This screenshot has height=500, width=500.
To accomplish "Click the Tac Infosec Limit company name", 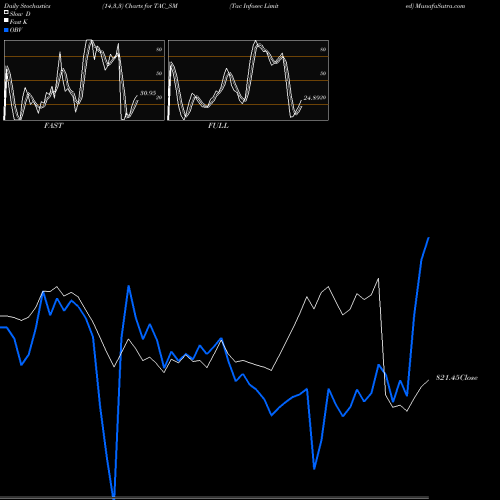I will [254, 6].
